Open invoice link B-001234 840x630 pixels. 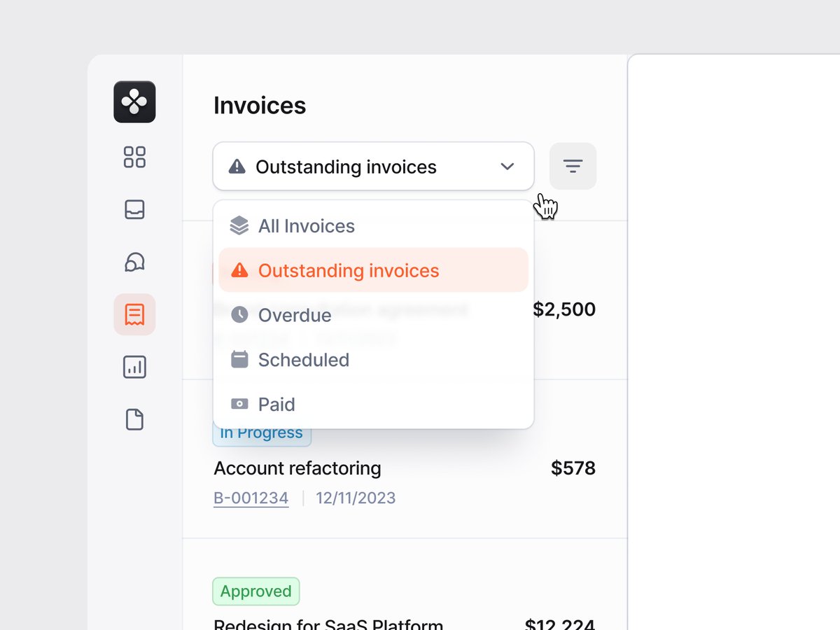(x=251, y=498)
